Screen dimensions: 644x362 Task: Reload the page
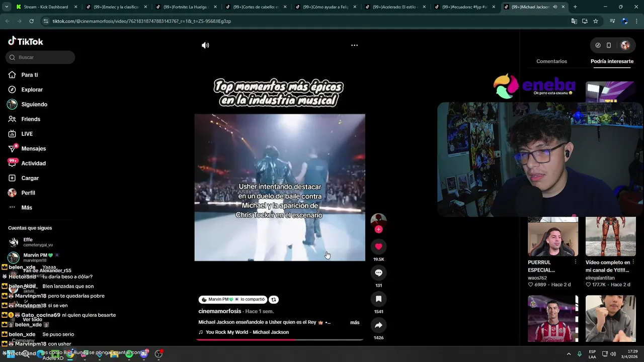click(31, 21)
